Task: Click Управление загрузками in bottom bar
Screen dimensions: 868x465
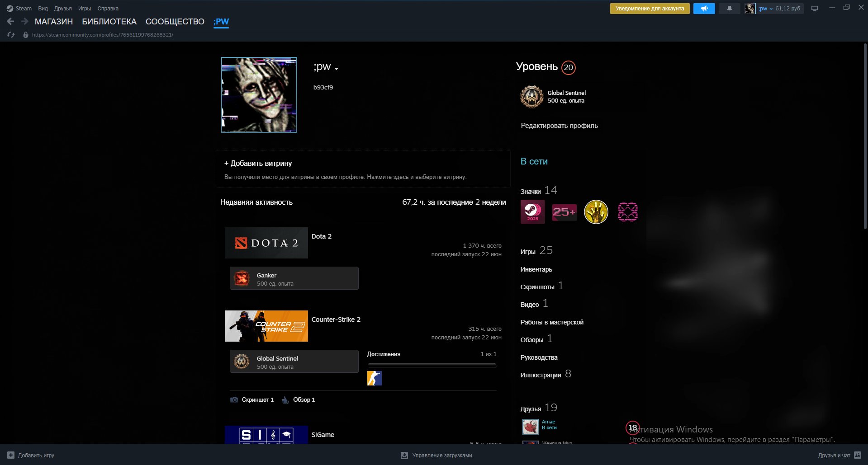Action: coord(442,456)
